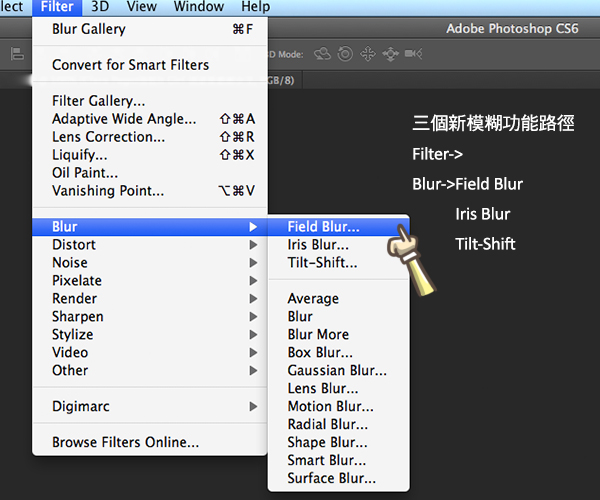
Task: Open the Window menu
Action: click(199, 7)
